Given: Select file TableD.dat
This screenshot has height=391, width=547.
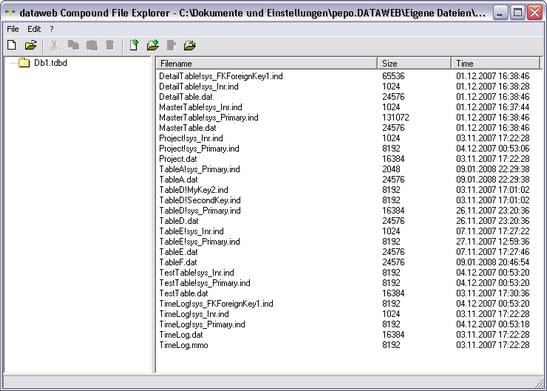Looking at the screenshot, I should [x=179, y=221].
